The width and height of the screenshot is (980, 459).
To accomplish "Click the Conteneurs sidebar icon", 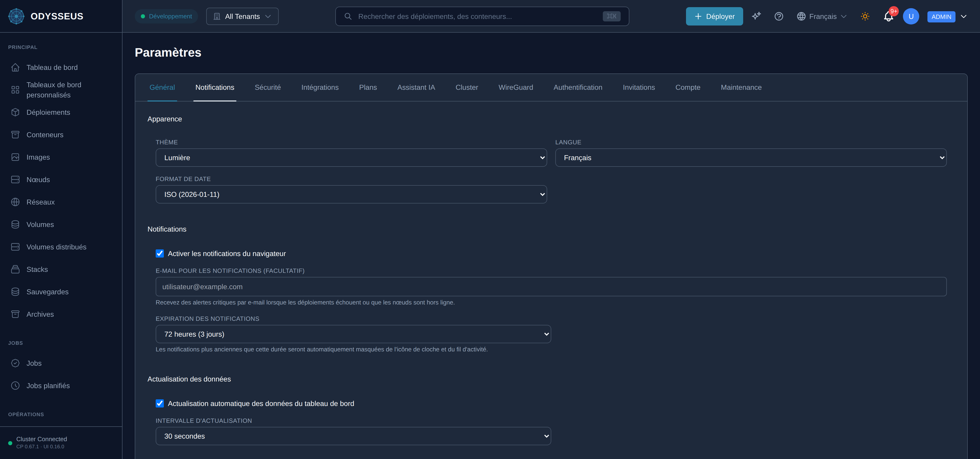I will point(15,134).
